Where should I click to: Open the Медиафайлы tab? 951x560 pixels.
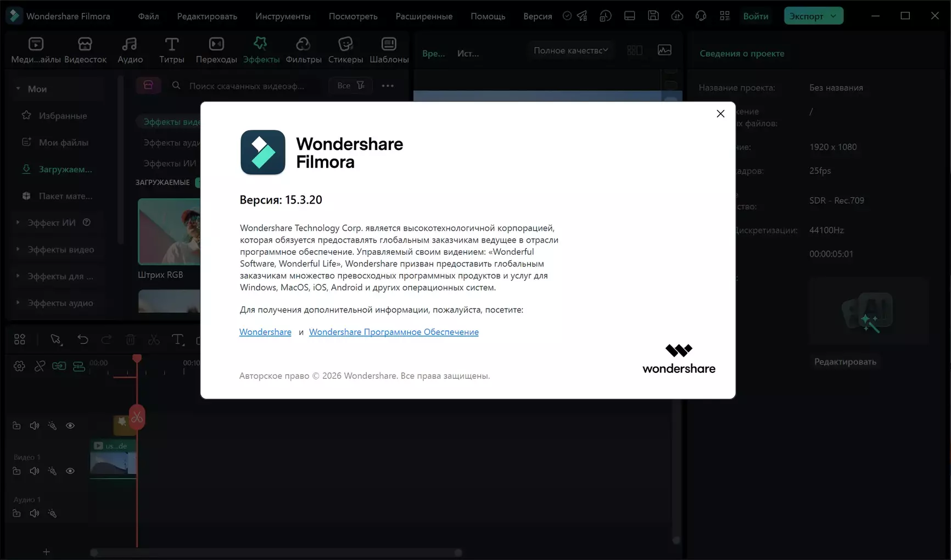tap(36, 50)
